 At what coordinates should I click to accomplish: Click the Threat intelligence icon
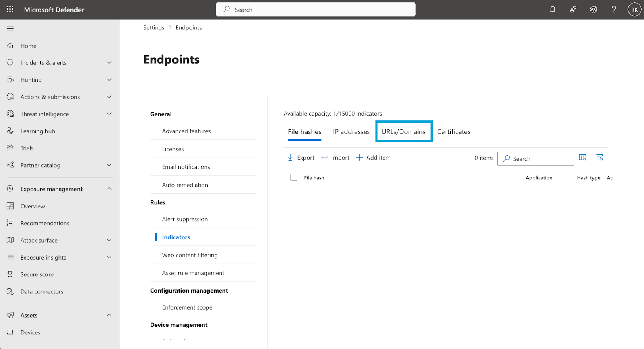[x=10, y=114]
